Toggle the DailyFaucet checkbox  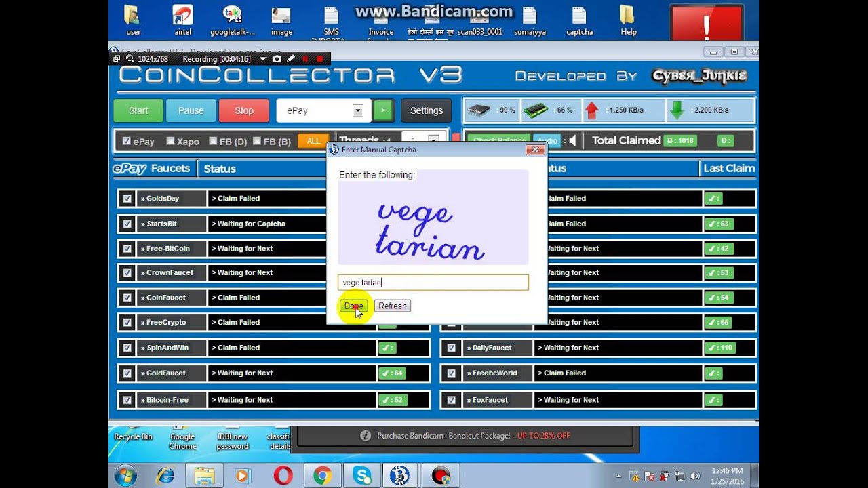pos(451,348)
